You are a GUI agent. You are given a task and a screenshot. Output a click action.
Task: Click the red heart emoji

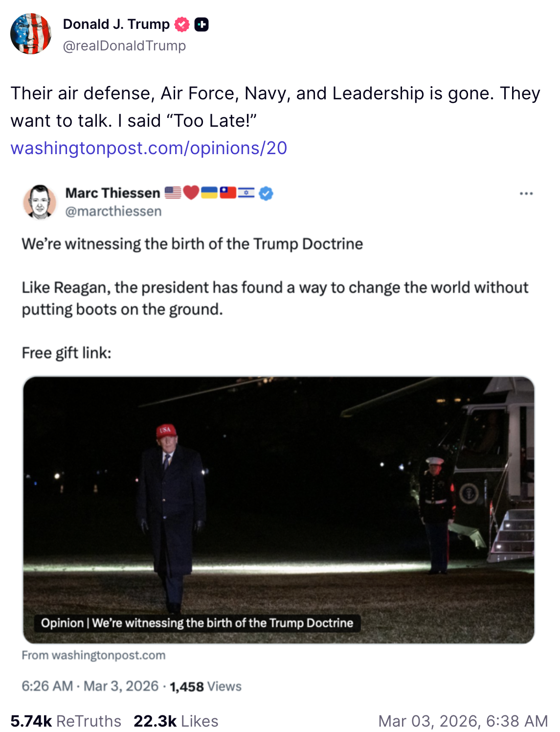191,193
